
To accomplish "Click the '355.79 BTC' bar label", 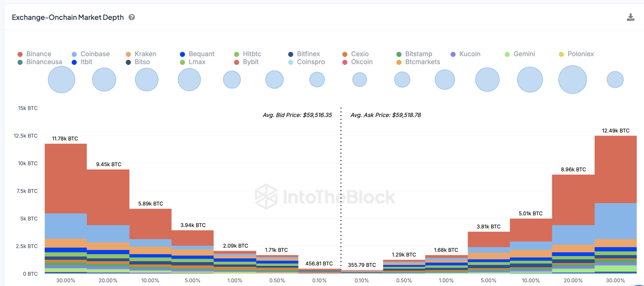I will click(362, 265).
